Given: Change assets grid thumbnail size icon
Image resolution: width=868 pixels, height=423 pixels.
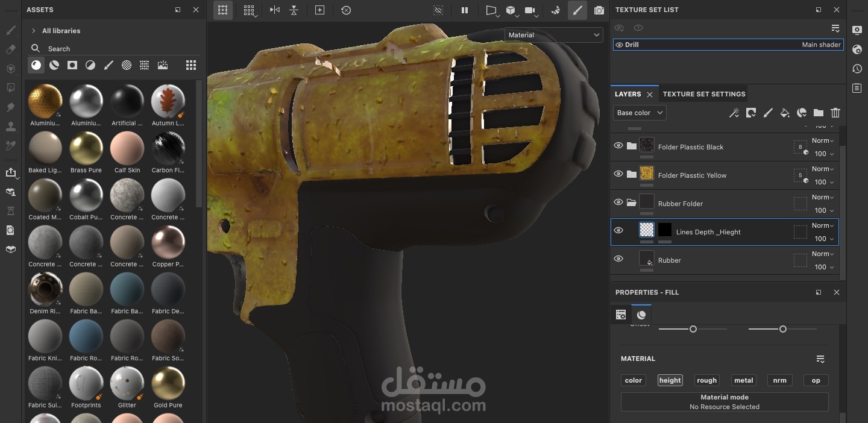Looking at the screenshot, I should point(191,65).
